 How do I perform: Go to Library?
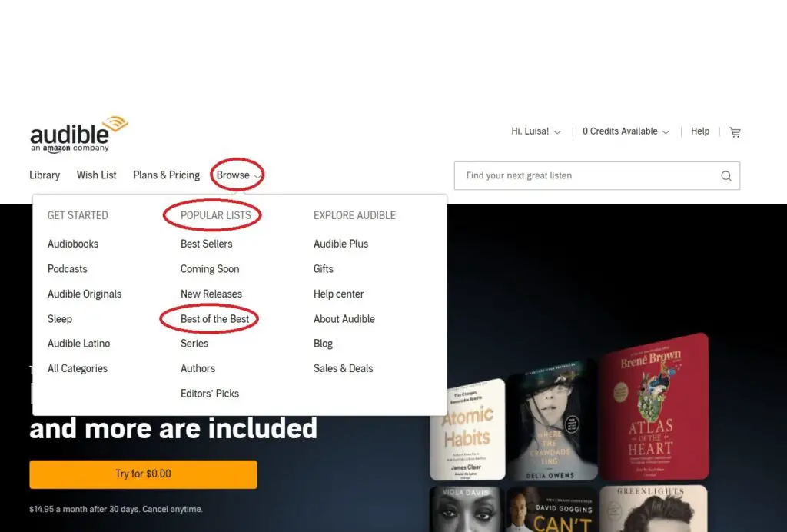45,175
